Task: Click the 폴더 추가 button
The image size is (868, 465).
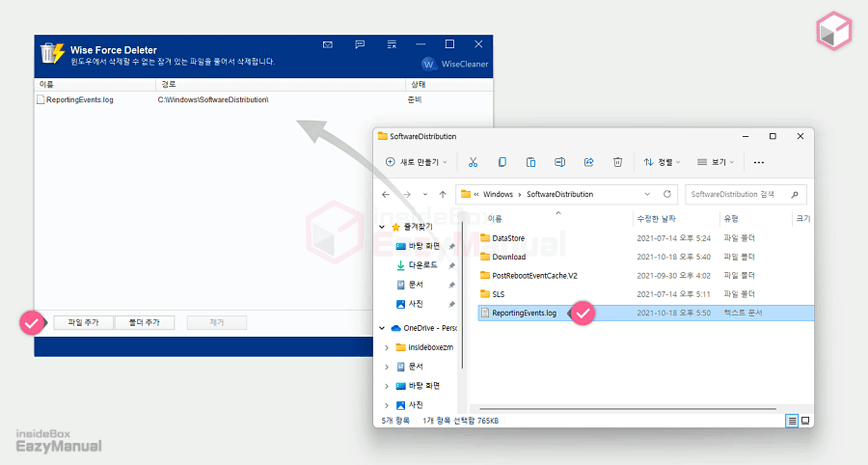Action: pos(145,323)
